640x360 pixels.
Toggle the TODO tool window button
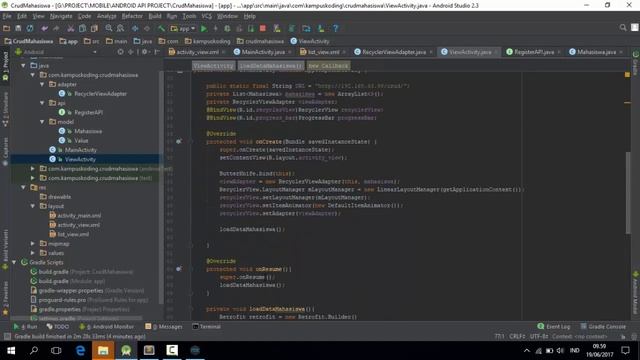(x=58, y=327)
